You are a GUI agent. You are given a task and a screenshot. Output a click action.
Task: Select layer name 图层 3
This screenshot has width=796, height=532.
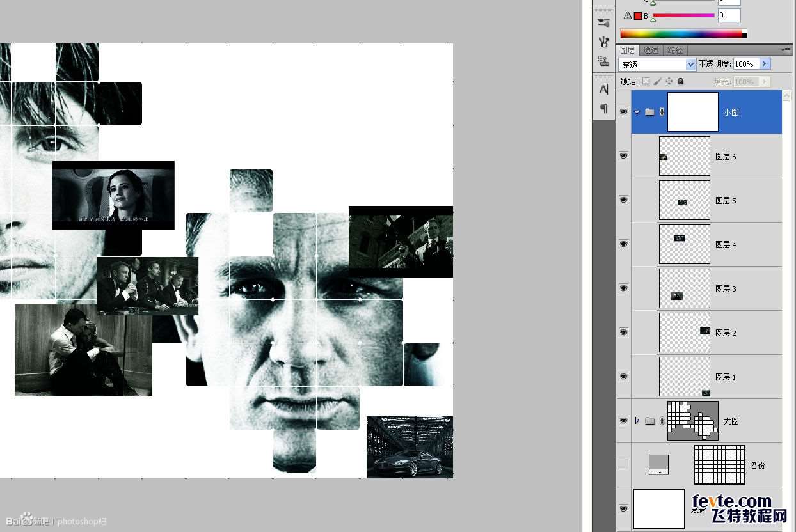[726, 288]
